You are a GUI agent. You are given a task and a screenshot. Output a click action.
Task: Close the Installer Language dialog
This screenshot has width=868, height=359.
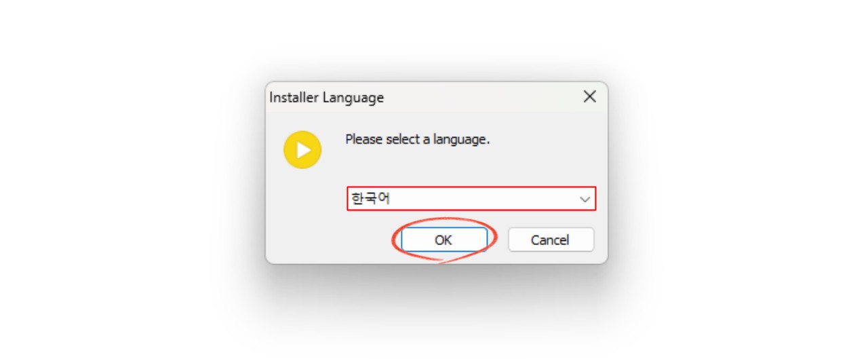(x=589, y=97)
